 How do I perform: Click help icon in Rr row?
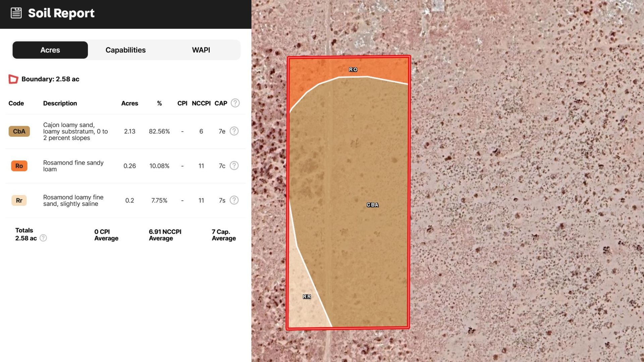234,200
